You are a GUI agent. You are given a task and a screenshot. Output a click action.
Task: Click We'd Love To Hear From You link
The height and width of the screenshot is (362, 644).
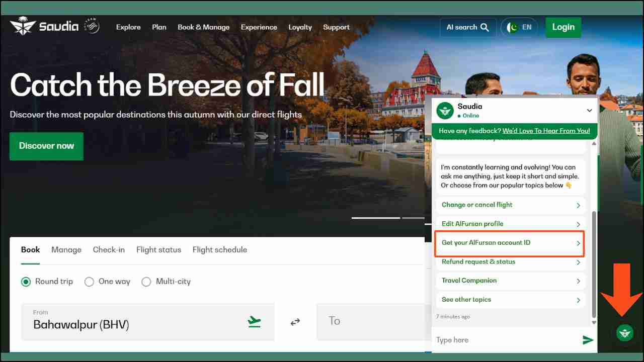[x=546, y=131]
